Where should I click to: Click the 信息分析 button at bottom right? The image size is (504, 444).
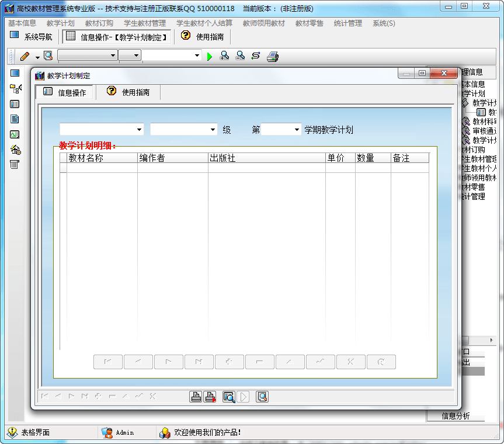pyautogui.click(x=455, y=416)
